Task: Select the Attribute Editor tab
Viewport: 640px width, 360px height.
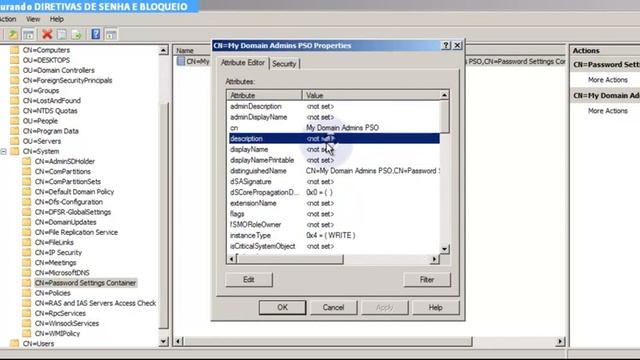Action: [x=242, y=63]
